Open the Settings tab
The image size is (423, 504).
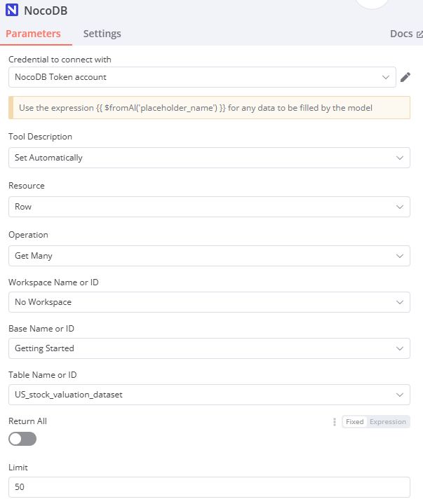tap(102, 34)
